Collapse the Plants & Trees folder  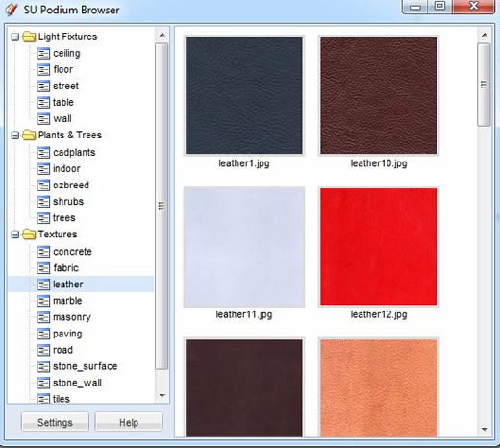tap(14, 136)
